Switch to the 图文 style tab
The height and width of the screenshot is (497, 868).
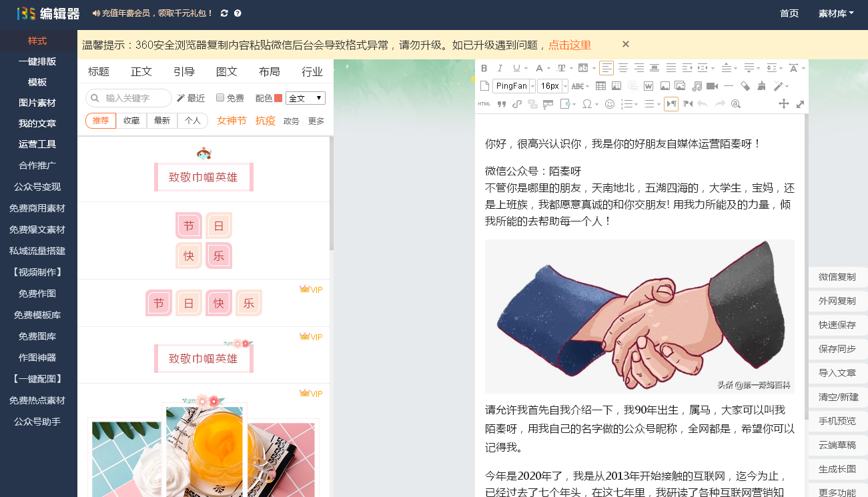coord(227,72)
